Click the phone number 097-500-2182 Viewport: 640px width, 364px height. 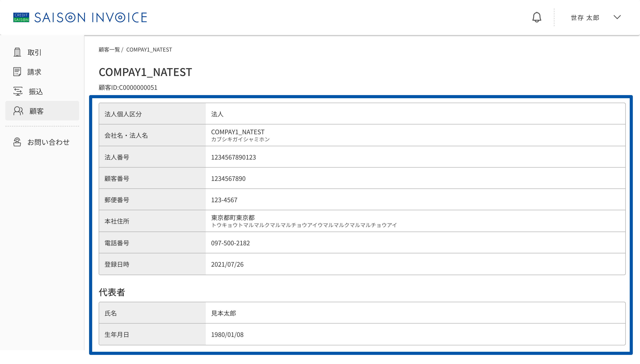point(230,243)
